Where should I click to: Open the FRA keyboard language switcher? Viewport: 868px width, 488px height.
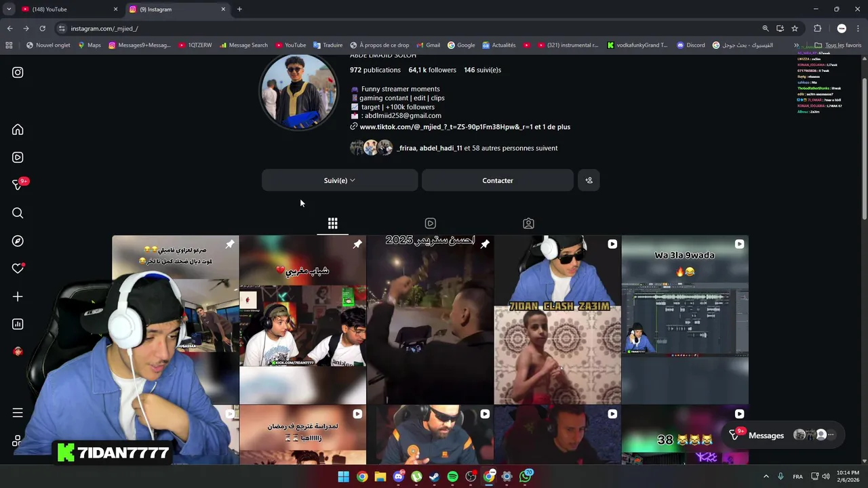pos(798,476)
